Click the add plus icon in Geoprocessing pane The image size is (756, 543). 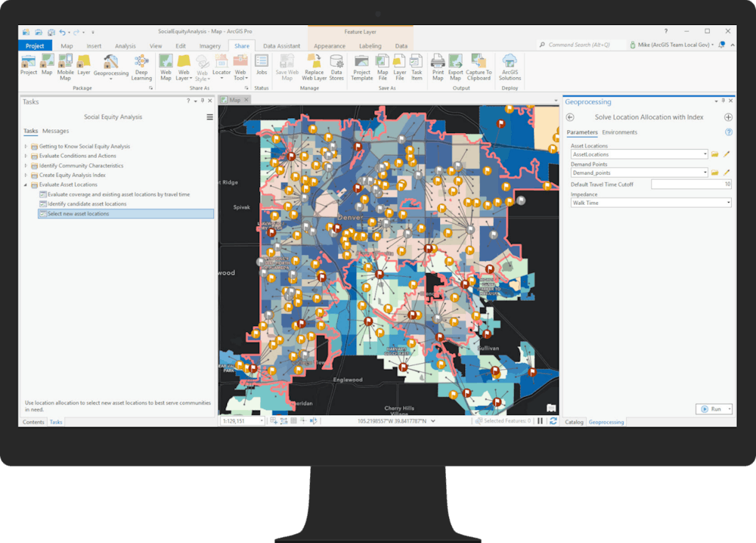click(x=728, y=117)
